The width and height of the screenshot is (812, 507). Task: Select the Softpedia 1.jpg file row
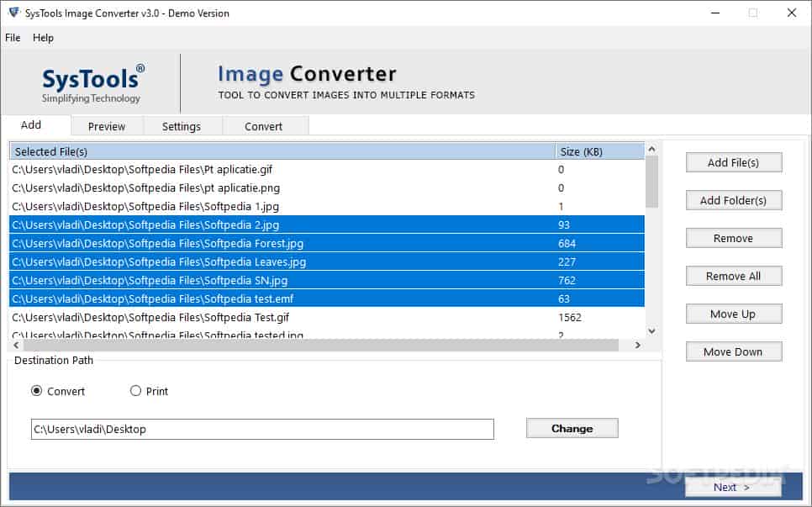coord(327,207)
